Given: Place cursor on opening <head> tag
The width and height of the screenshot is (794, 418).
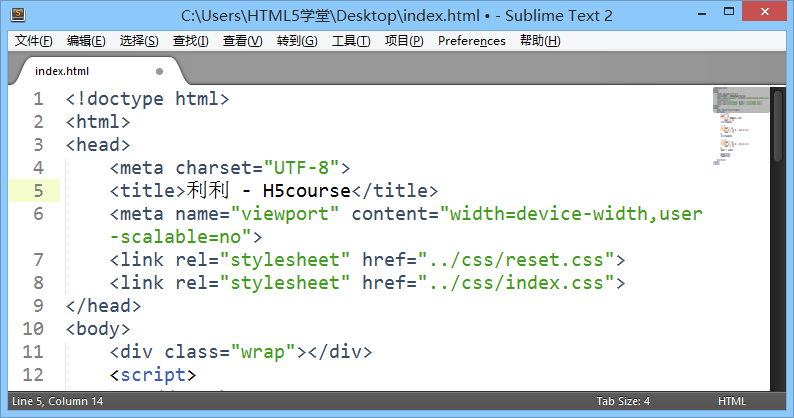Looking at the screenshot, I should [x=98, y=145].
